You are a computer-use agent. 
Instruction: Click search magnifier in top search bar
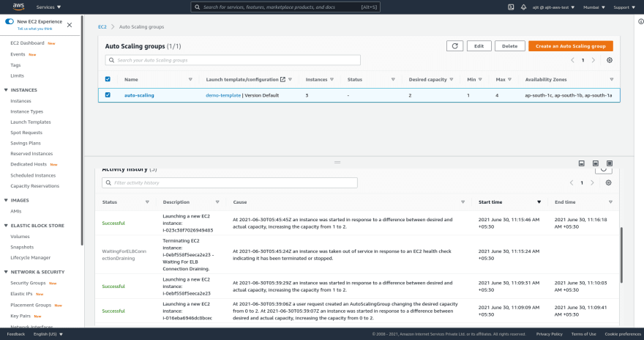(197, 7)
